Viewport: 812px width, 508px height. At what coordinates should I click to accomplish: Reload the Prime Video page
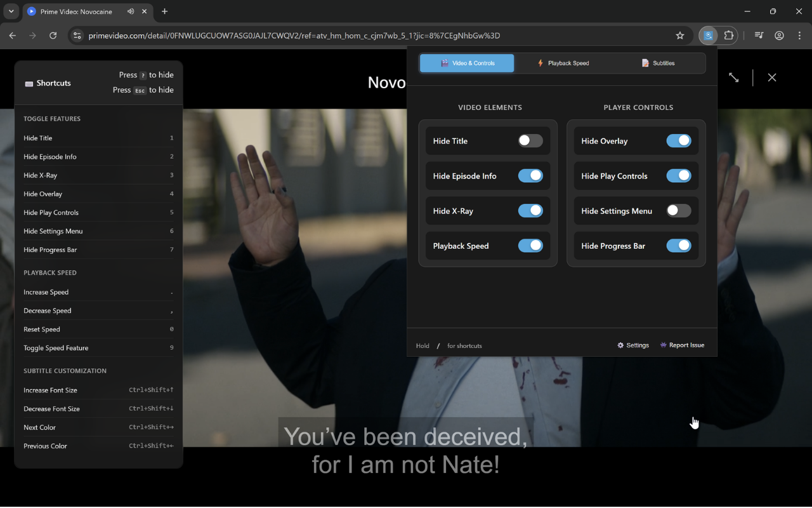click(53, 36)
